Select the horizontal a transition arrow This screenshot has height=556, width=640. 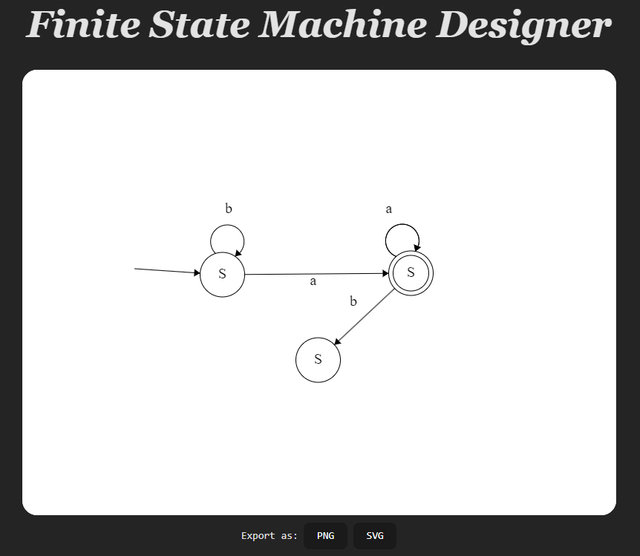[316, 274]
